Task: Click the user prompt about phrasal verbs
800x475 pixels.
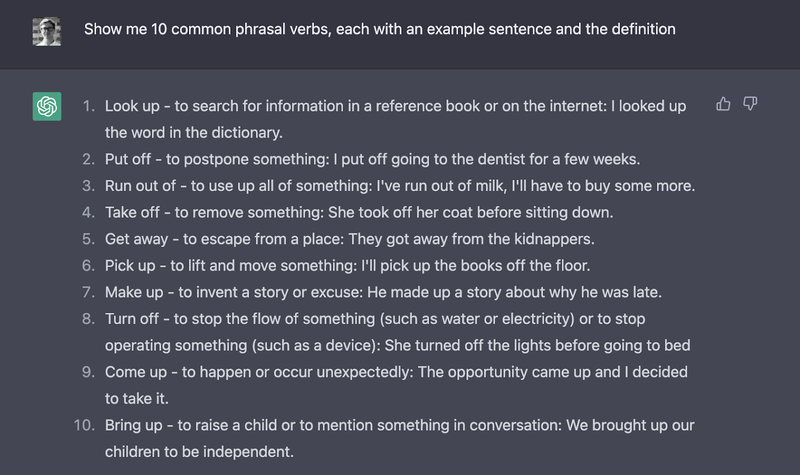Action: tap(379, 29)
